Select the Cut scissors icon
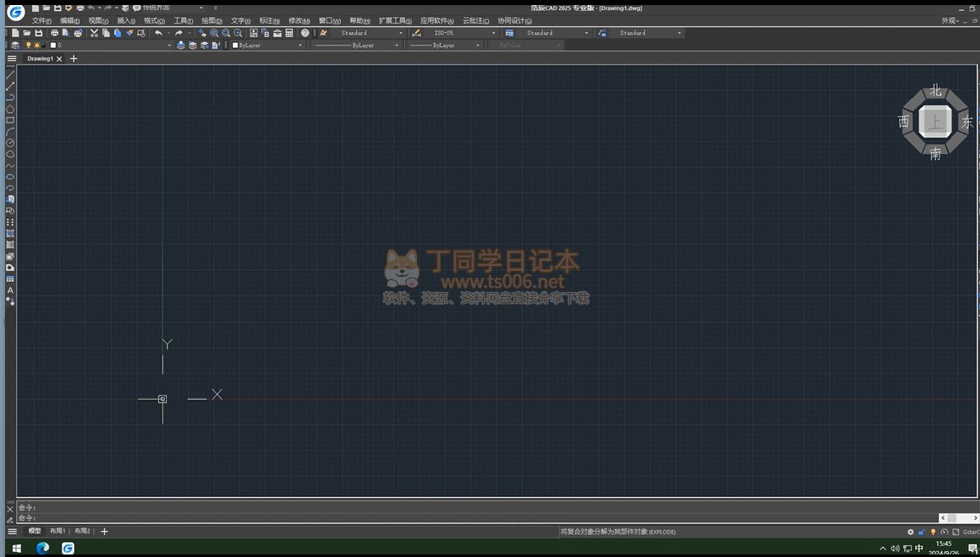The width and height of the screenshot is (980, 557). 94,33
